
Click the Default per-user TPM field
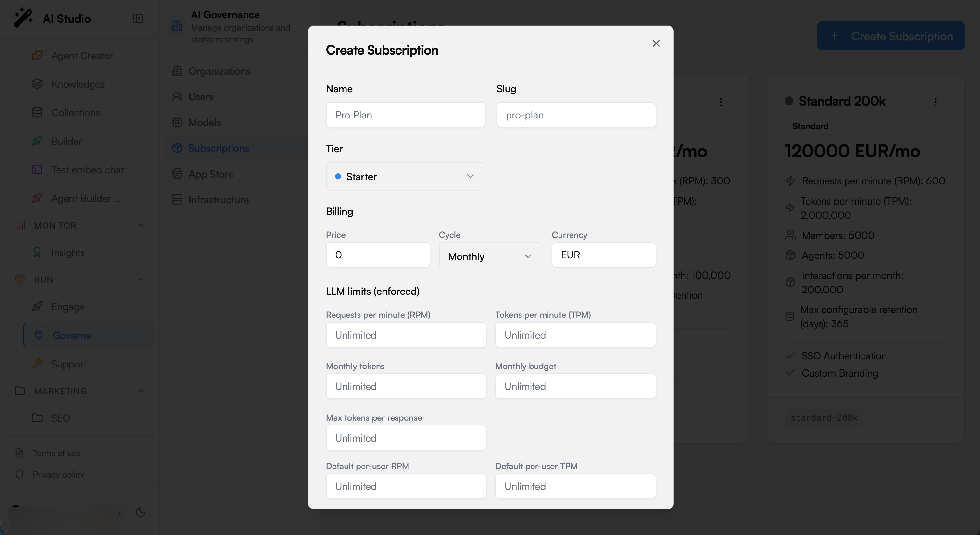tap(575, 486)
